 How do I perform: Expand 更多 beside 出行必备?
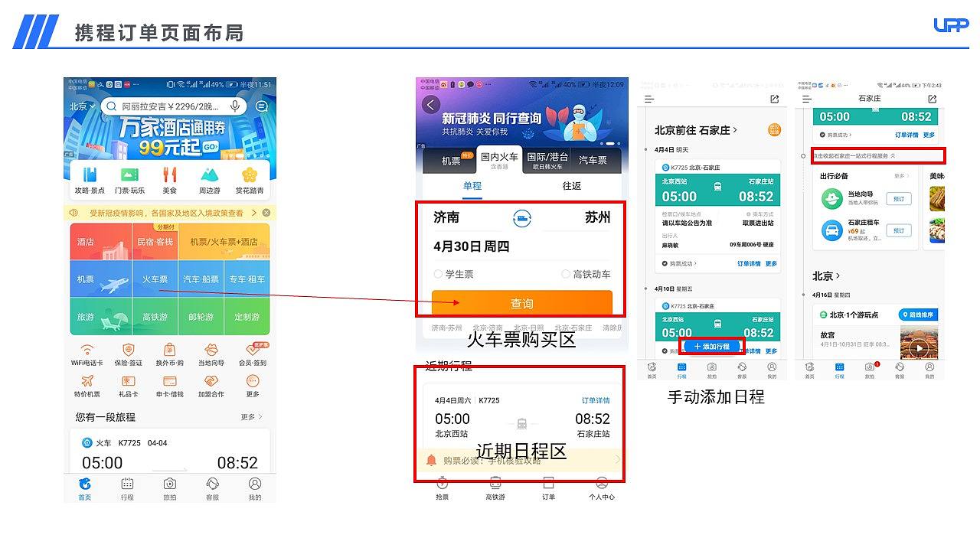point(903,176)
